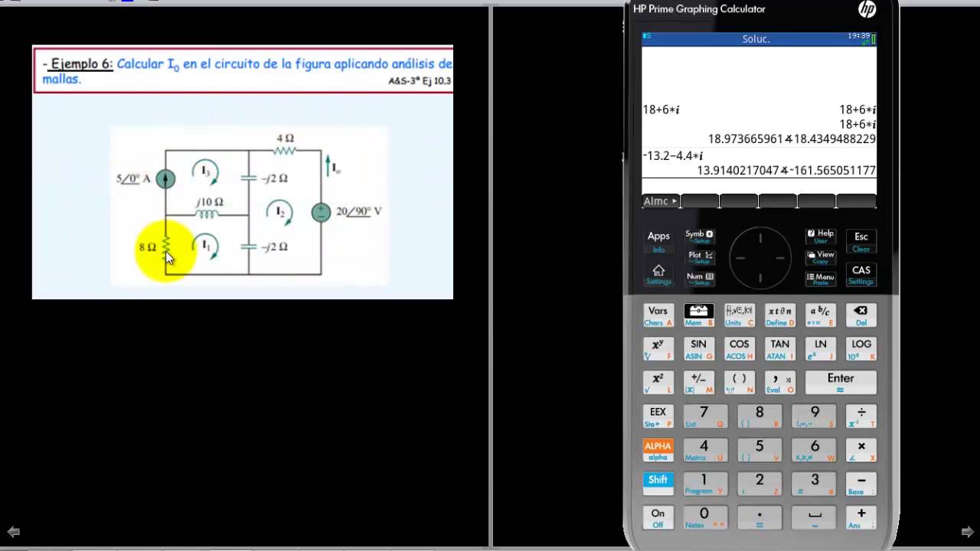Tap the space key

[x=815, y=517]
